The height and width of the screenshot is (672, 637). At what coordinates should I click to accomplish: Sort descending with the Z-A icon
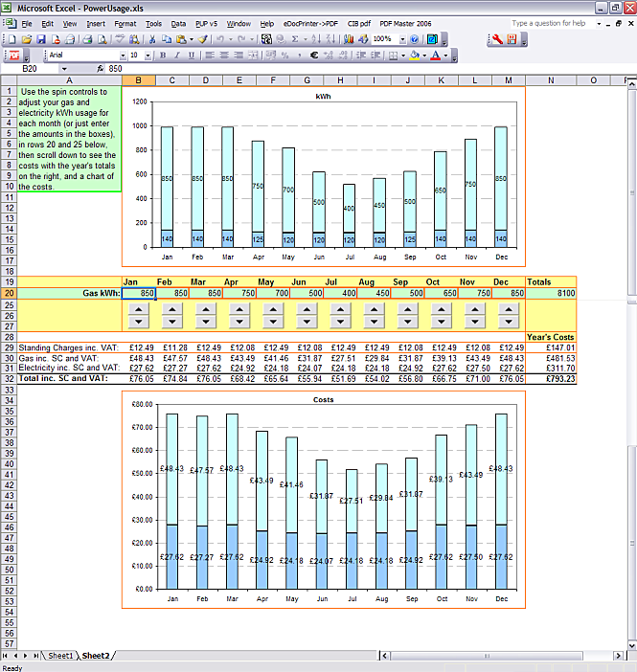click(x=330, y=39)
